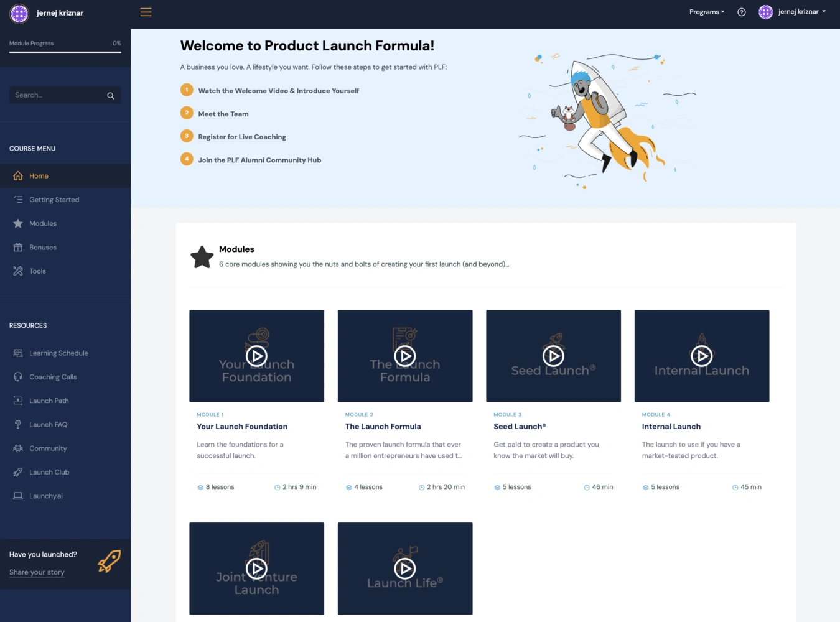Click into the Search input field
840x622 pixels.
(57, 95)
